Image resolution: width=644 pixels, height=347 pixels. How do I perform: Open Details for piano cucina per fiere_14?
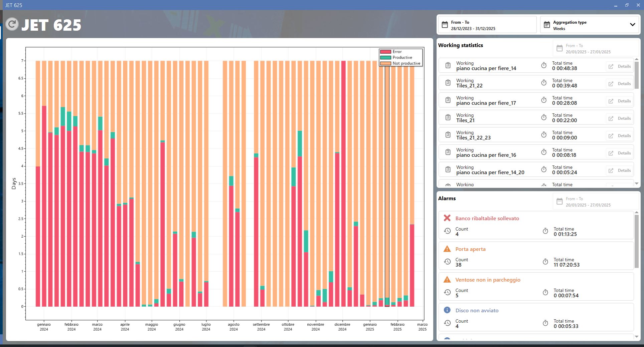click(x=620, y=66)
